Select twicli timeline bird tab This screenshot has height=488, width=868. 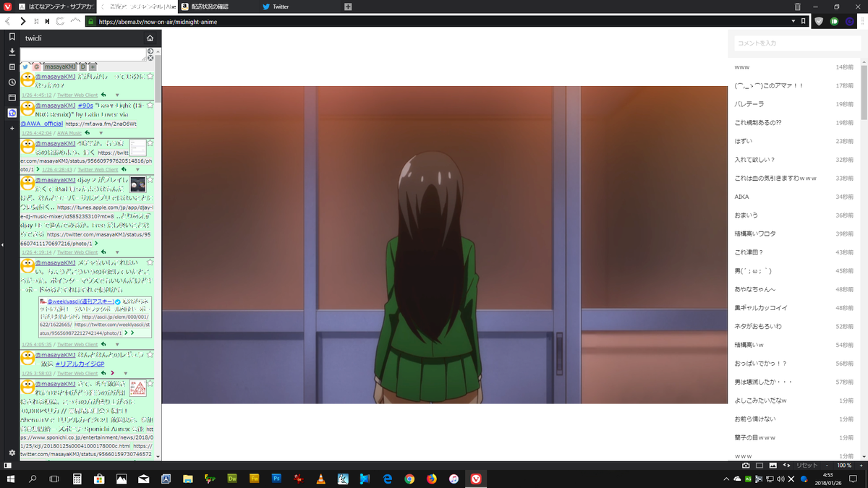25,67
